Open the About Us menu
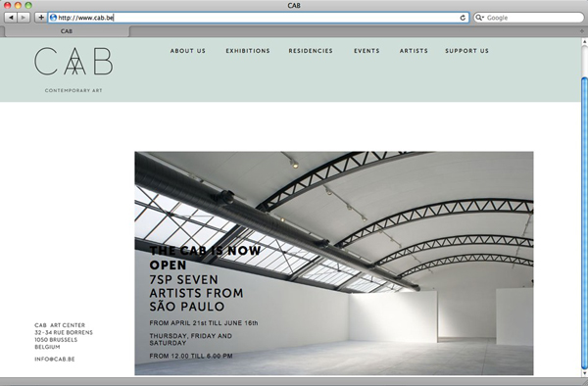The image size is (588, 386). [188, 51]
